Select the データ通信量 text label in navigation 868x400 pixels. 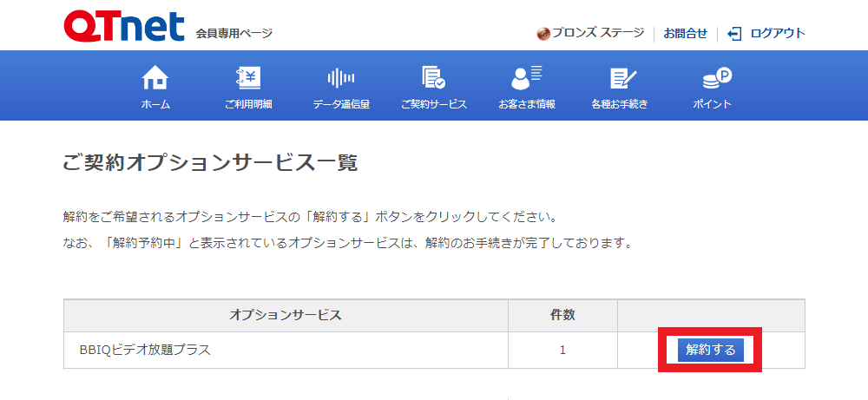coord(341,104)
